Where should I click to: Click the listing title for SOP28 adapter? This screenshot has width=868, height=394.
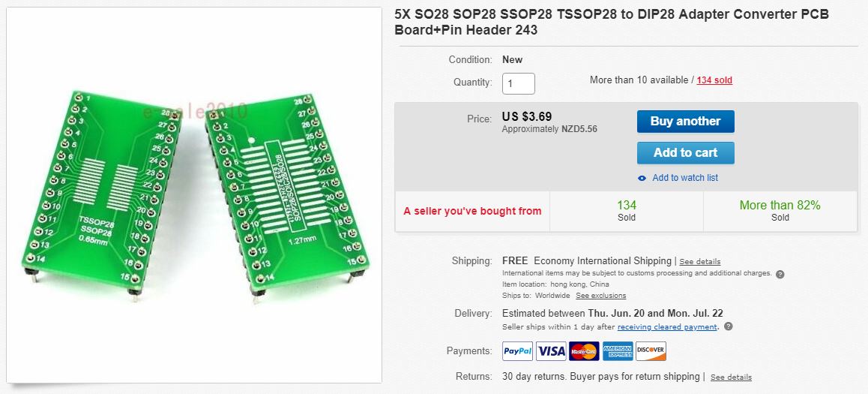click(x=611, y=22)
